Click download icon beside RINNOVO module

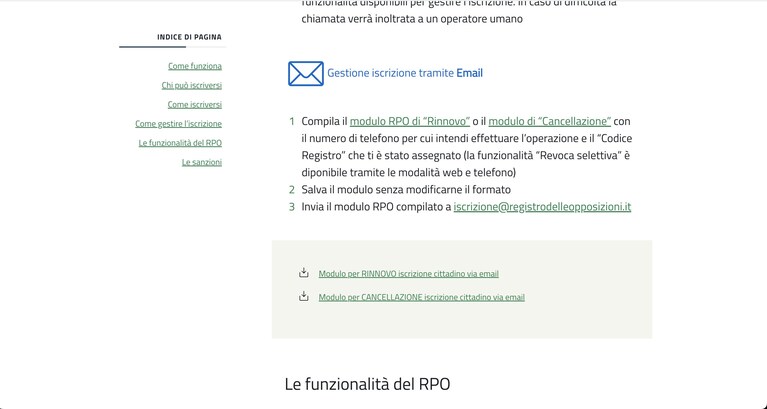coord(304,273)
